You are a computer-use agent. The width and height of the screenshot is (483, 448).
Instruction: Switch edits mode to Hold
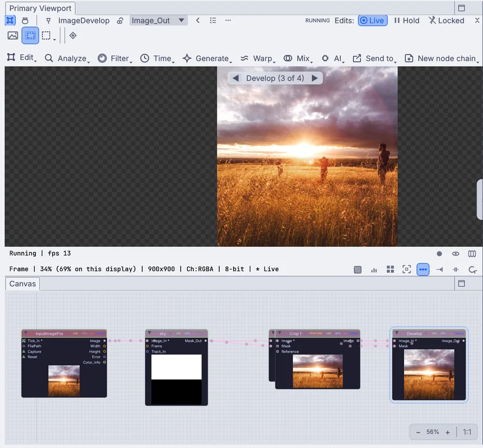pyautogui.click(x=406, y=20)
